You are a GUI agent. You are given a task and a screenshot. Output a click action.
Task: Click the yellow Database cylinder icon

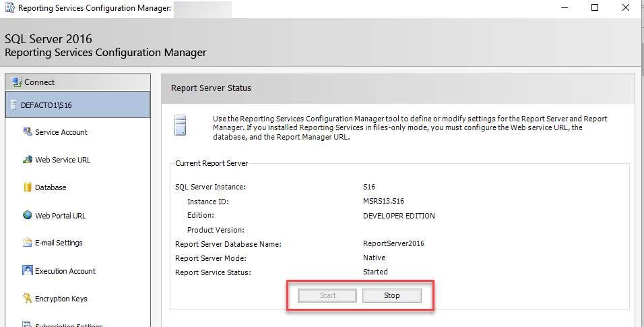pos(28,187)
